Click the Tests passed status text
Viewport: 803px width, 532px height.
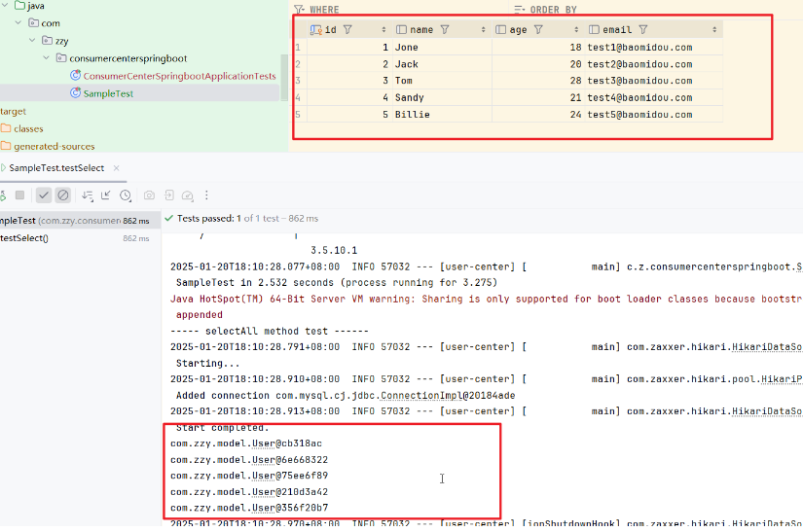pos(247,219)
